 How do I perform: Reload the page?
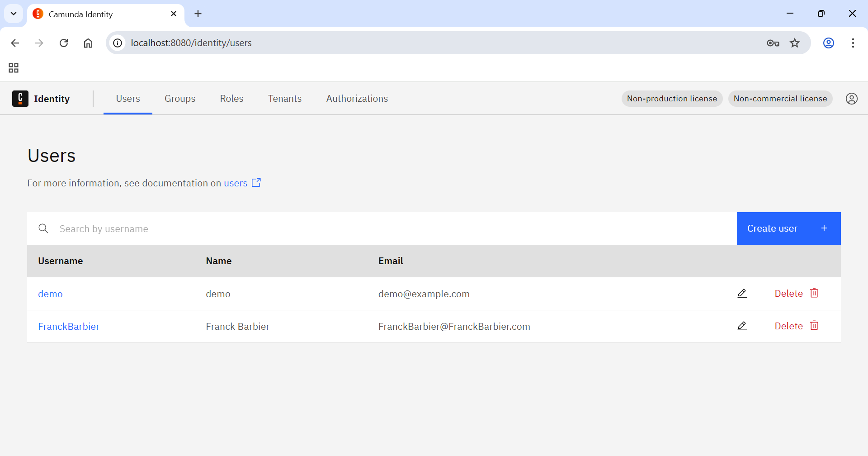click(64, 43)
